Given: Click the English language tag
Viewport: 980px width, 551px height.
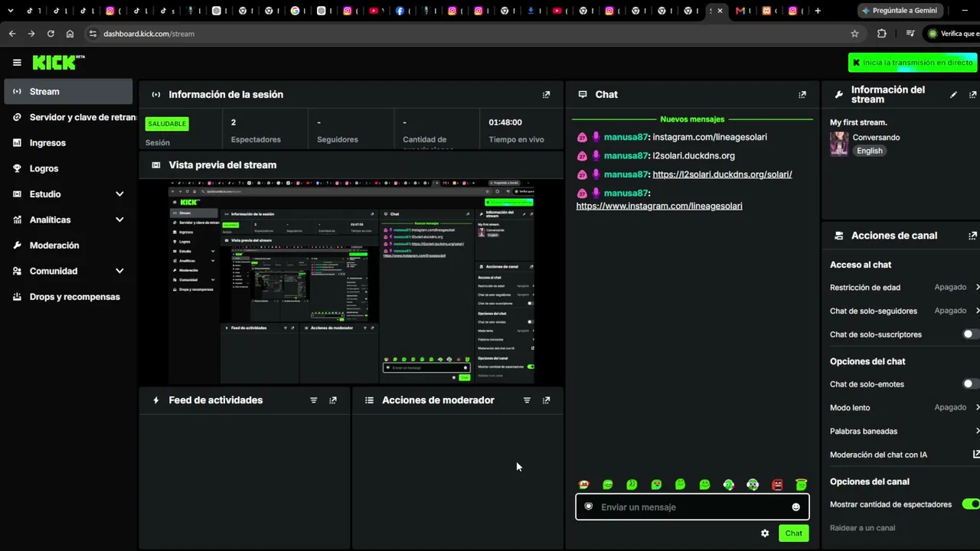Looking at the screenshot, I should coord(870,151).
